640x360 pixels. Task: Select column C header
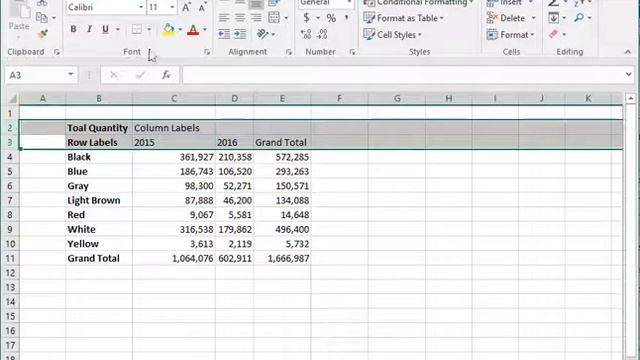point(174,98)
